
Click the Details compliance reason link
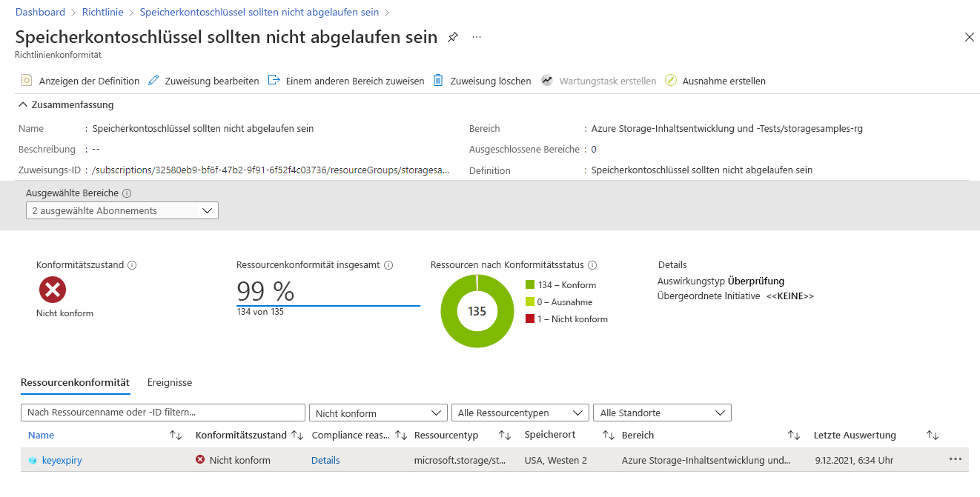click(325, 460)
